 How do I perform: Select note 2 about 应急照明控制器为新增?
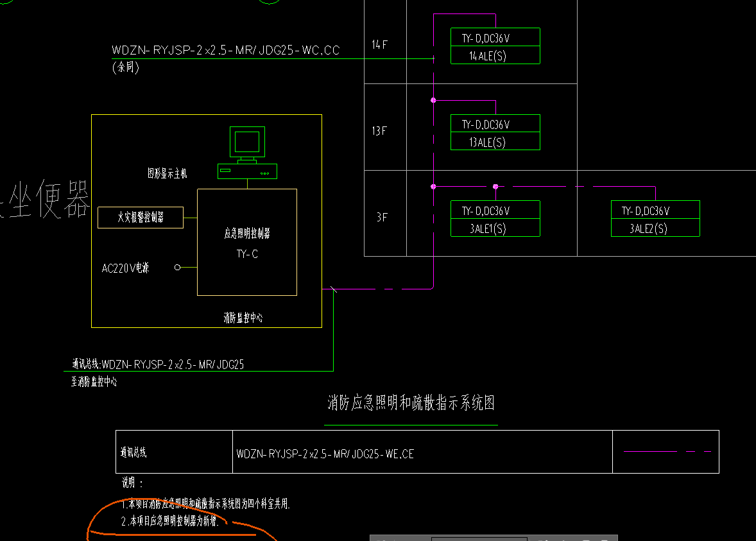169,520
